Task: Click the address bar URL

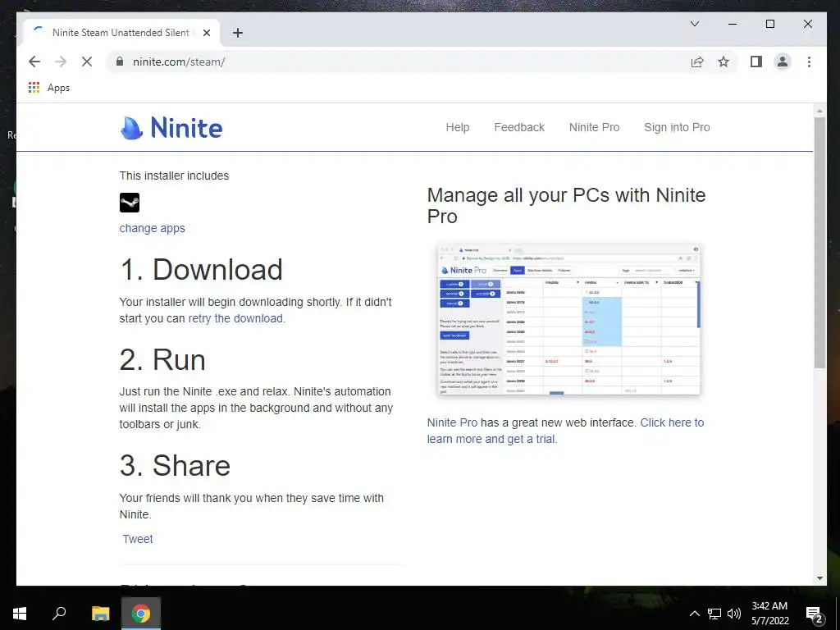Action: [x=179, y=62]
